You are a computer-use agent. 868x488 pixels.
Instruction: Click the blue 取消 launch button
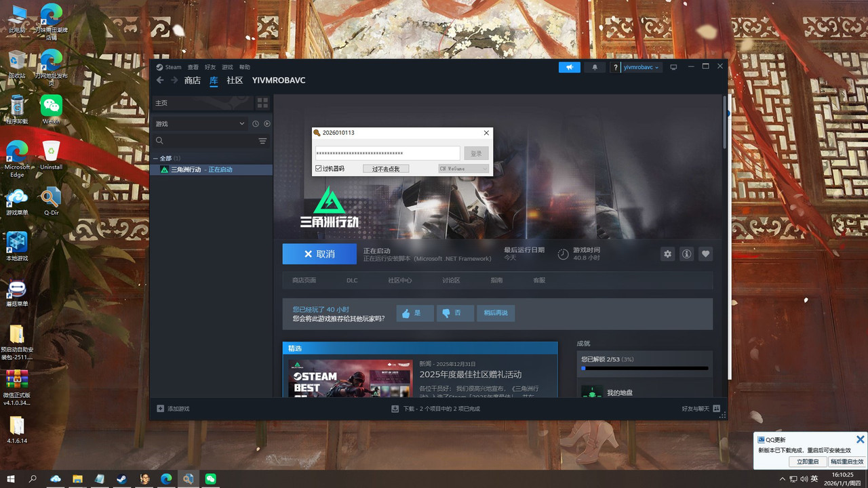(319, 253)
